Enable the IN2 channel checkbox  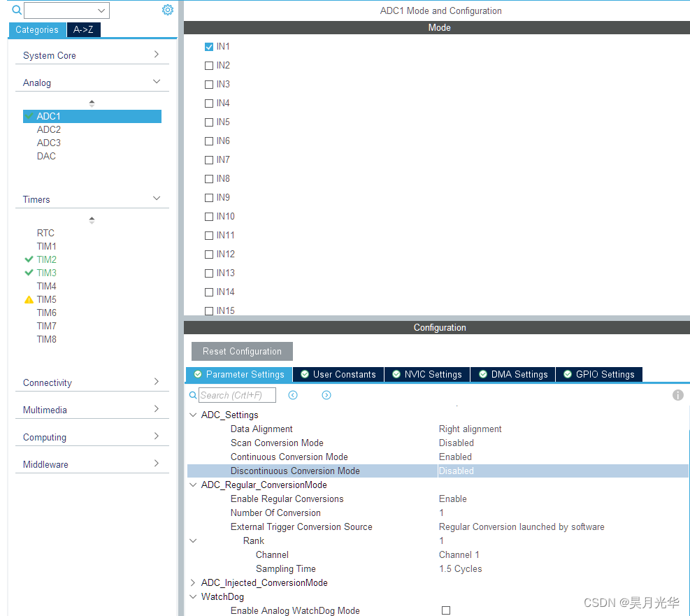[209, 66]
